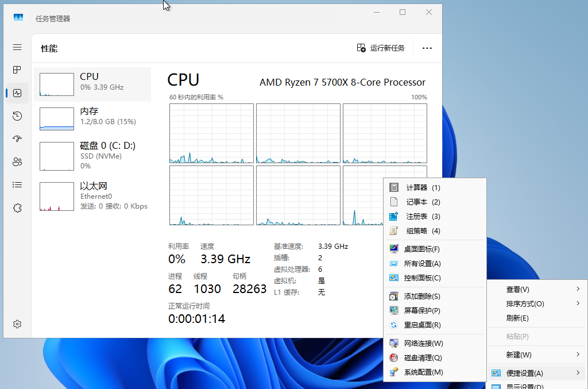
Task: Expand the 新建(W) submenu arrow
Action: coord(578,354)
